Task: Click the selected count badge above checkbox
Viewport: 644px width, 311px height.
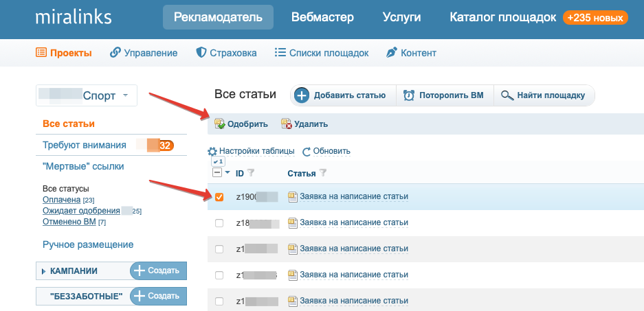Action: 218,161
